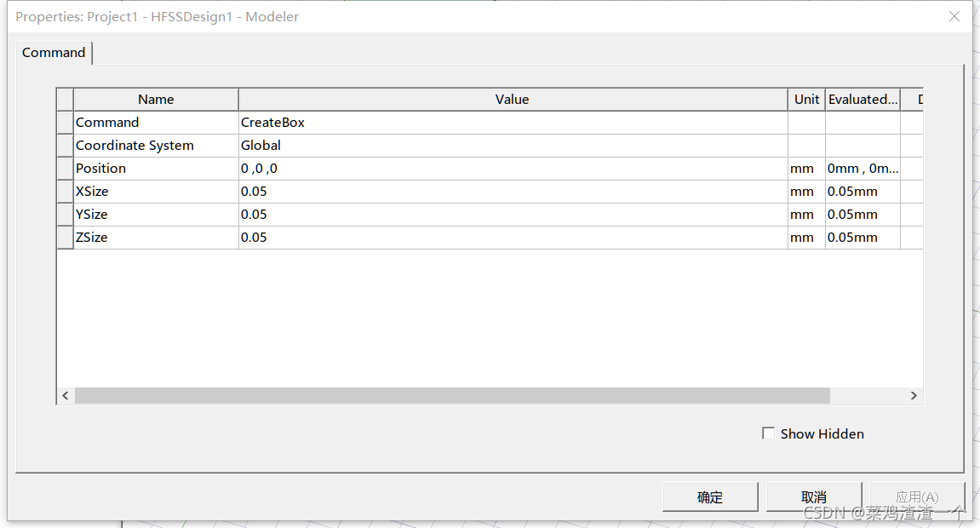Edit the XSize value field
This screenshot has height=528, width=980.
point(513,192)
